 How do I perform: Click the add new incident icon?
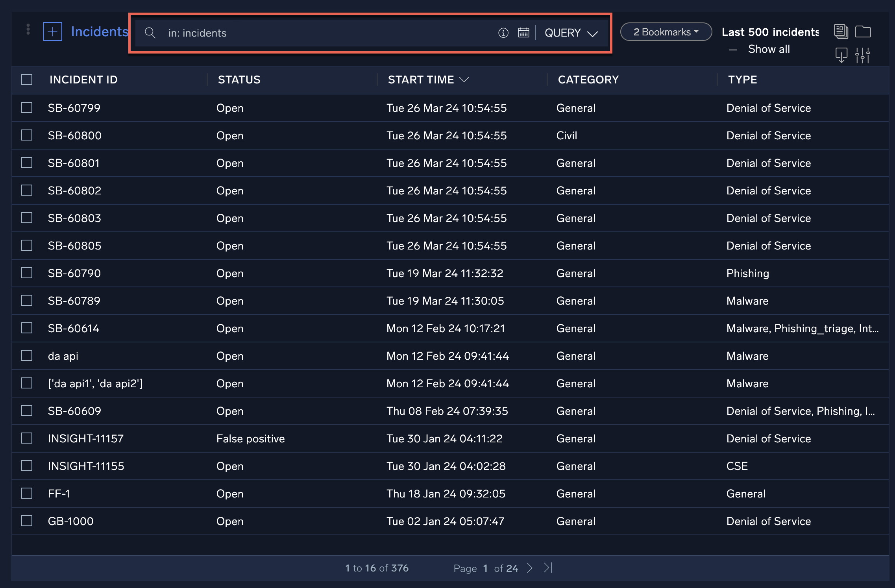coord(53,32)
